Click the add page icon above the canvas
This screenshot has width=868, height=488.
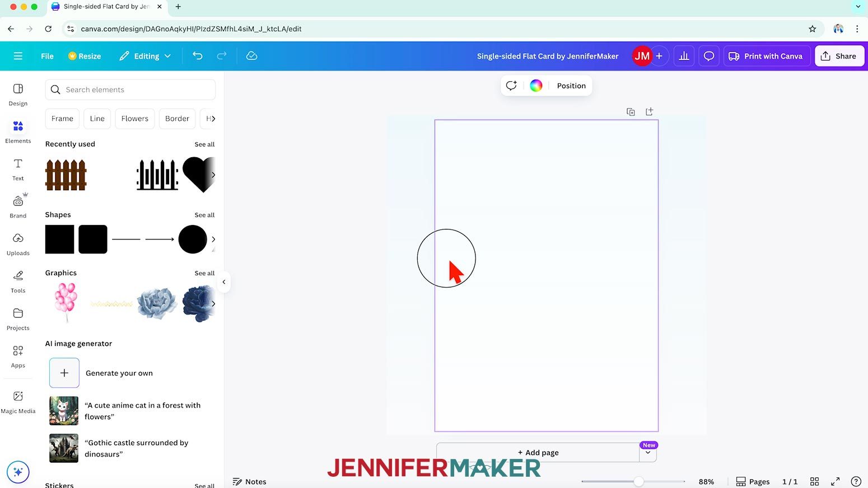[x=650, y=112]
